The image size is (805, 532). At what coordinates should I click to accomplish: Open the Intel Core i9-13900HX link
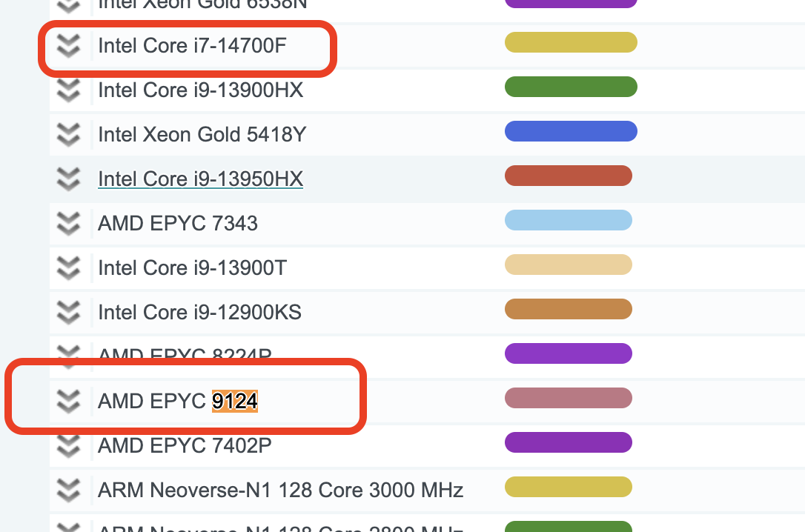pyautogui.click(x=200, y=90)
